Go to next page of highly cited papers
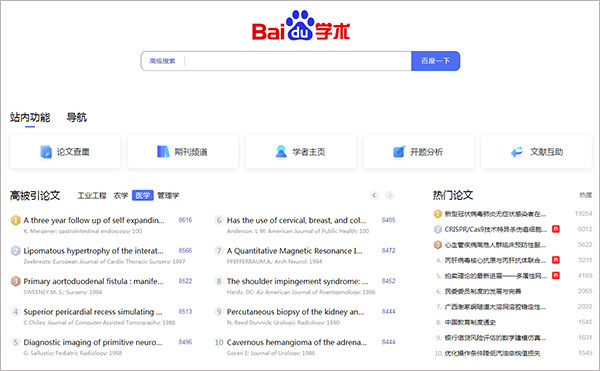Image resolution: width=600 pixels, height=371 pixels. tap(390, 195)
